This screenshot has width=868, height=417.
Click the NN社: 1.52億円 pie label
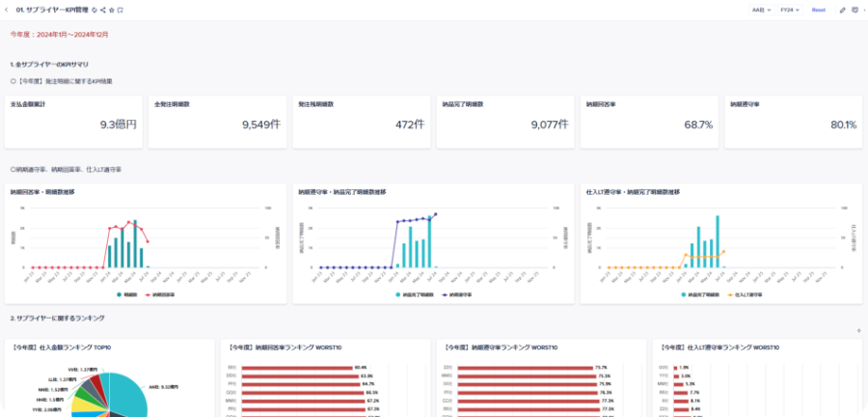point(53,389)
